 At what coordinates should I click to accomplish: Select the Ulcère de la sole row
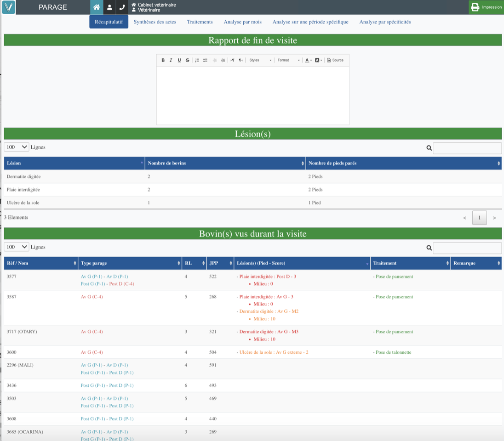pyautogui.click(x=252, y=203)
